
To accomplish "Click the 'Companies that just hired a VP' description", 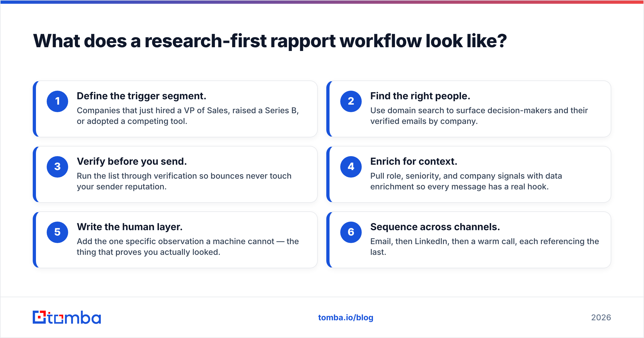I will [x=188, y=116].
